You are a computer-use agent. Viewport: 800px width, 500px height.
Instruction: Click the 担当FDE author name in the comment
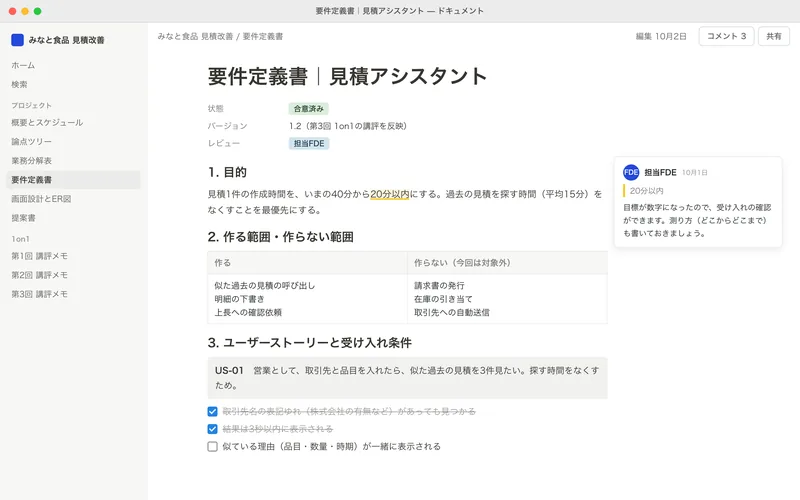coord(660,172)
